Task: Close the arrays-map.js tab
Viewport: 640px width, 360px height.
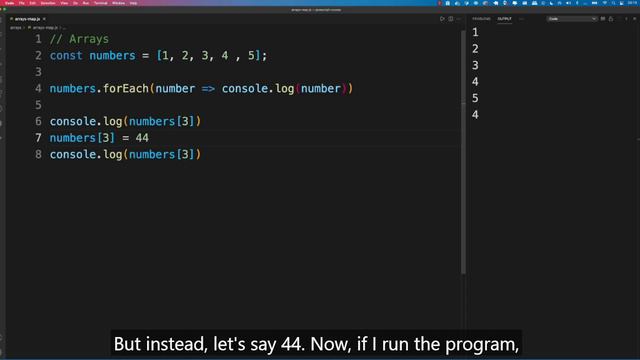Action: (x=44, y=19)
